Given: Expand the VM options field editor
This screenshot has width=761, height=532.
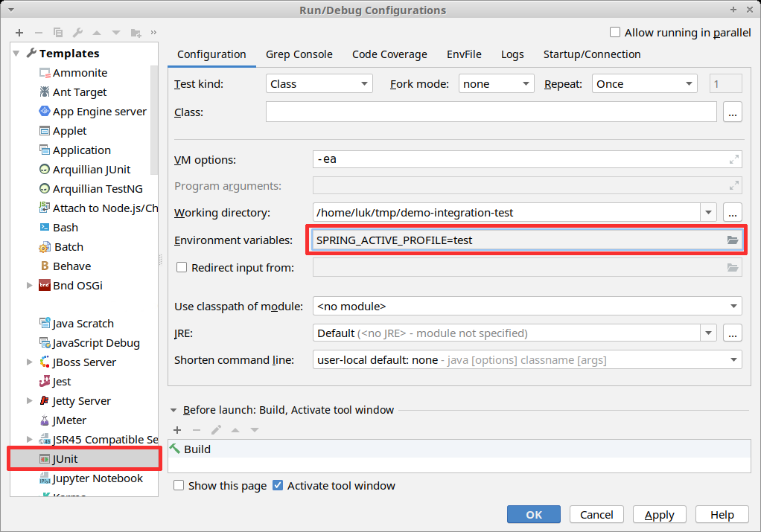Looking at the screenshot, I should click(733, 159).
